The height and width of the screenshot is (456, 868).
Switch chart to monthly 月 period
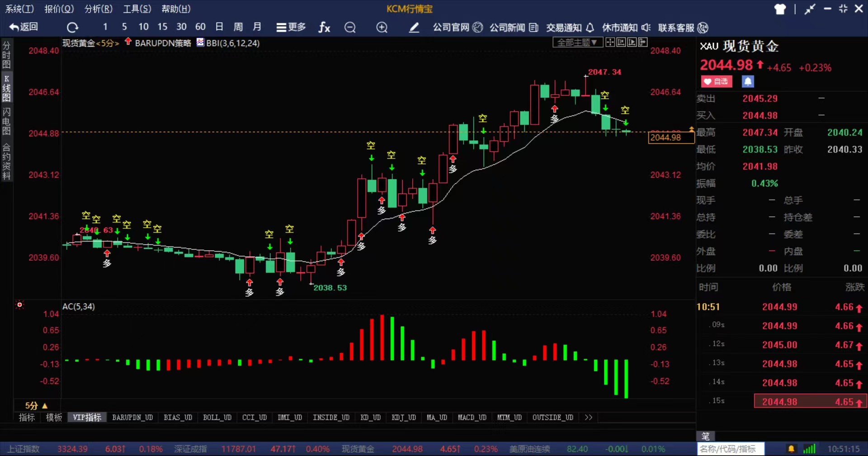click(257, 27)
